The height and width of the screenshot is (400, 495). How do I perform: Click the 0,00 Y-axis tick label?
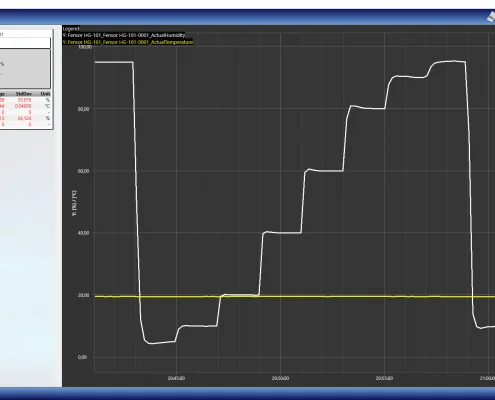(82, 357)
